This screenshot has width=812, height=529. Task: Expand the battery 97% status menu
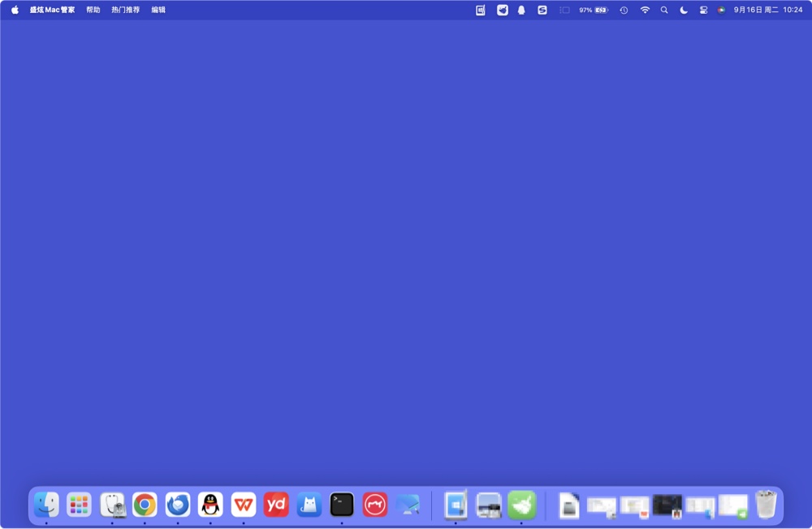(594, 10)
